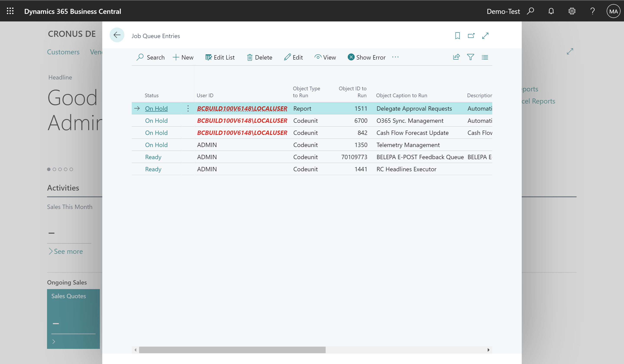This screenshot has width=624, height=364.
Task: Select ADMIN user in Telemetry Management row
Action: tap(207, 145)
